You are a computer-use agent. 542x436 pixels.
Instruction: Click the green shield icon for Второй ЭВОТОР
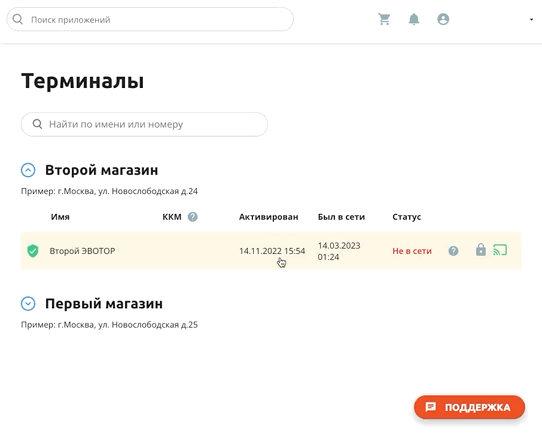[33, 251]
